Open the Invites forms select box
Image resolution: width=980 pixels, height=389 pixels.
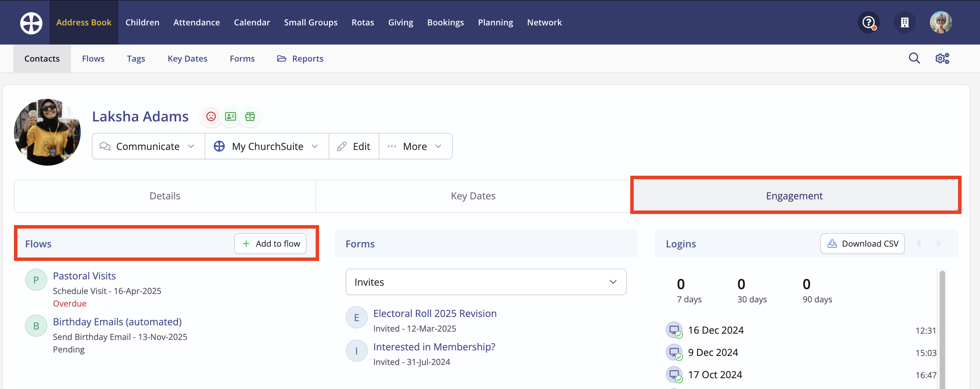(485, 282)
